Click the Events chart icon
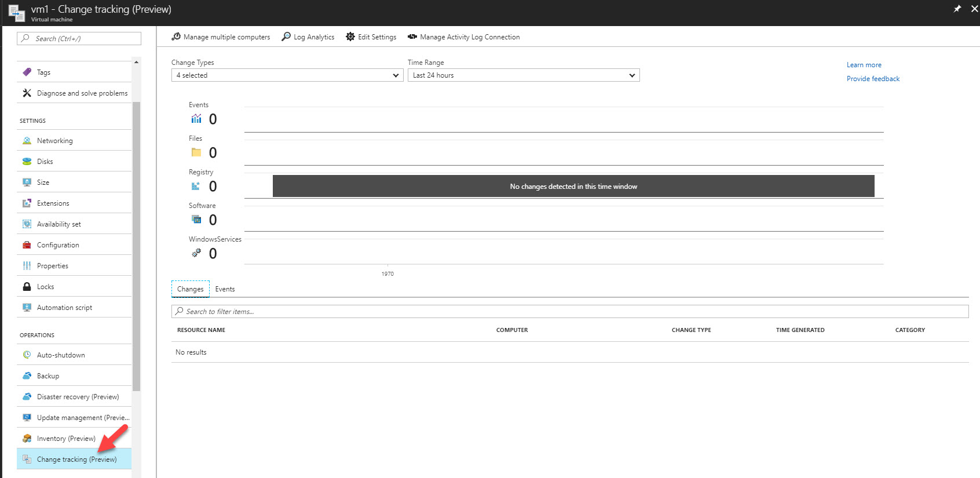This screenshot has width=980, height=478. (196, 119)
